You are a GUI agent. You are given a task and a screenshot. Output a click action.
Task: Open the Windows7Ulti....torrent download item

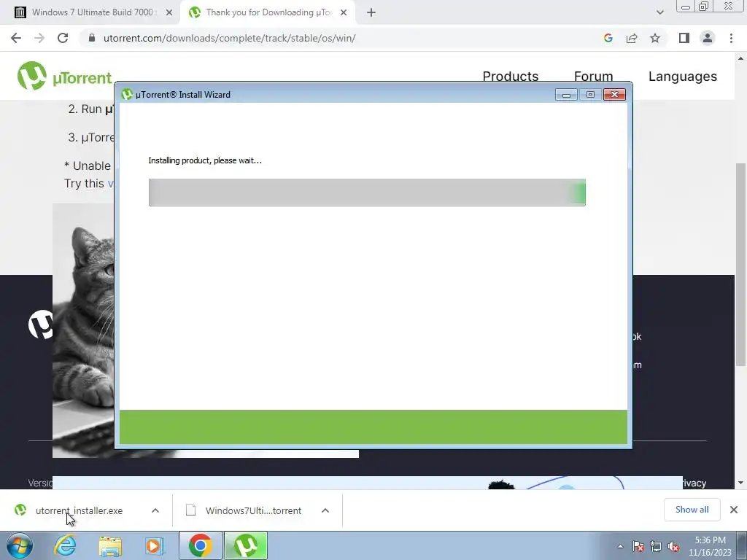pyautogui.click(x=253, y=510)
